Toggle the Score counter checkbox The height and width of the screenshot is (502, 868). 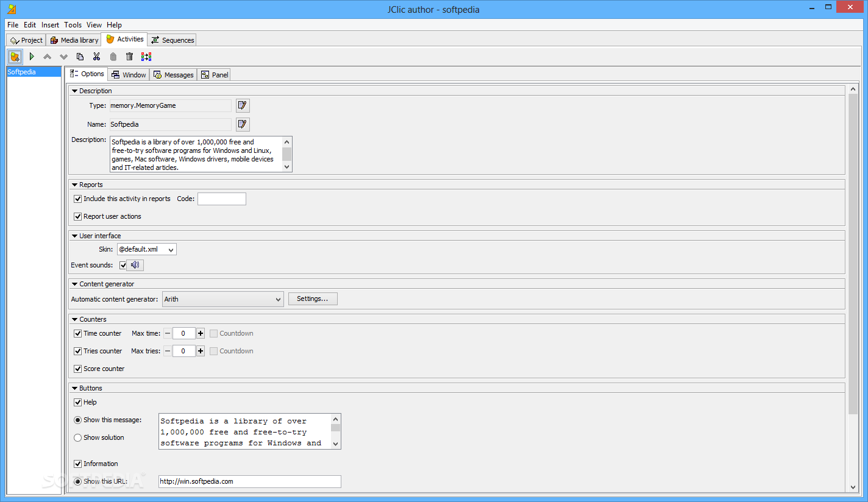click(x=77, y=369)
